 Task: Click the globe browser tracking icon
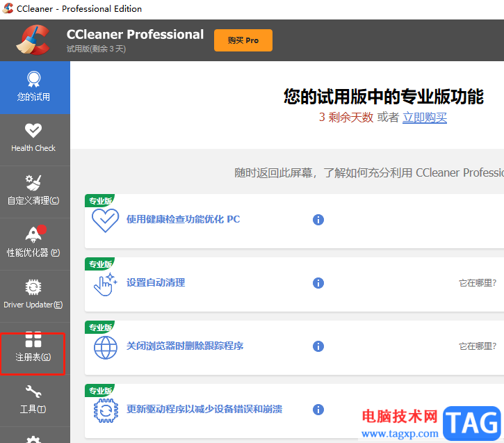click(105, 348)
